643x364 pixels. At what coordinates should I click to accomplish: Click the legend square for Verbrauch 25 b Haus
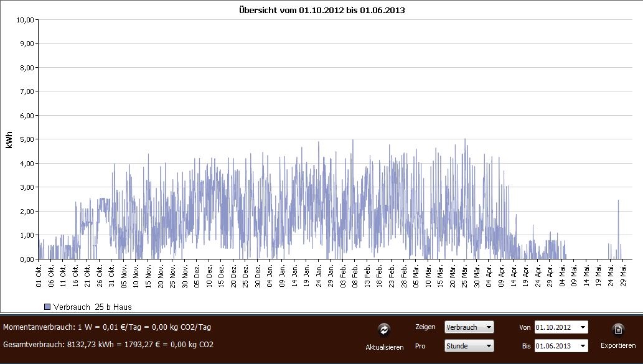click(x=47, y=307)
